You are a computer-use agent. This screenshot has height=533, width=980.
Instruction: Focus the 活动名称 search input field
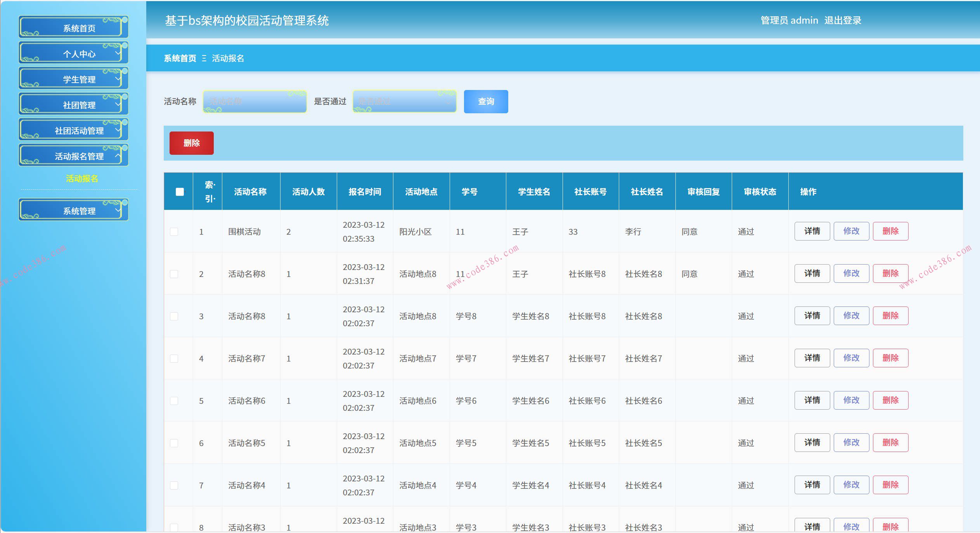(255, 102)
